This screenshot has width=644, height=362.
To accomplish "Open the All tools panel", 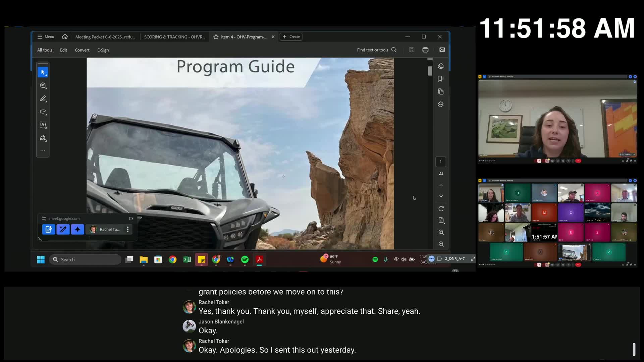I will pyautogui.click(x=45, y=50).
